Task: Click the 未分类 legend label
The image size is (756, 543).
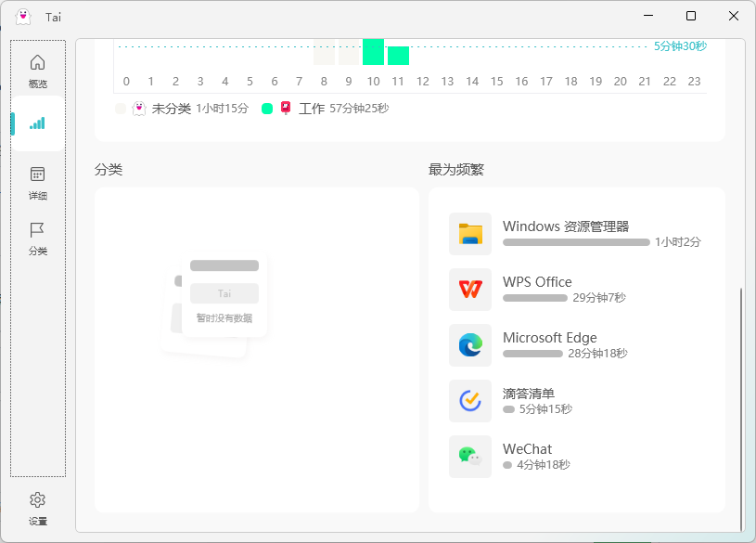Action: 172,109
